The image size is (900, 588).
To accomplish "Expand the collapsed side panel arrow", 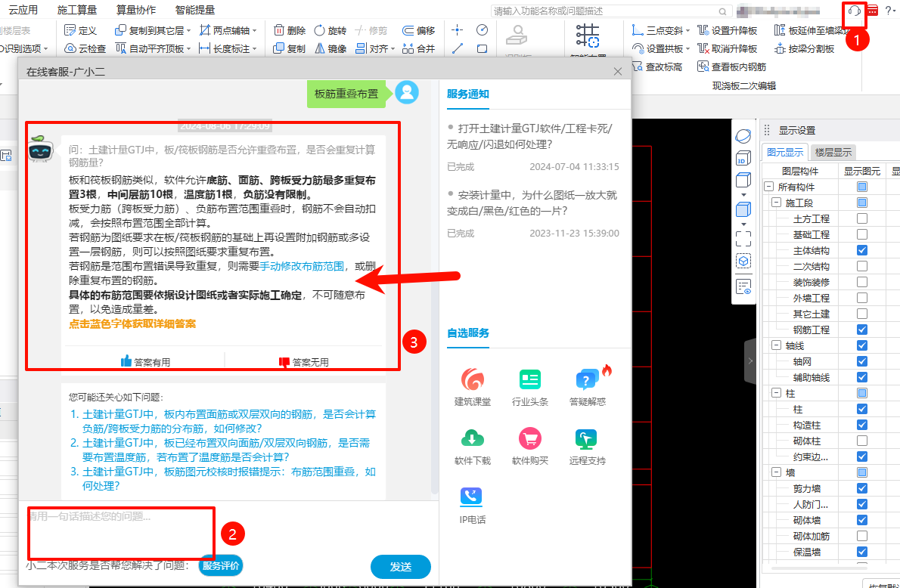I will (x=750, y=361).
